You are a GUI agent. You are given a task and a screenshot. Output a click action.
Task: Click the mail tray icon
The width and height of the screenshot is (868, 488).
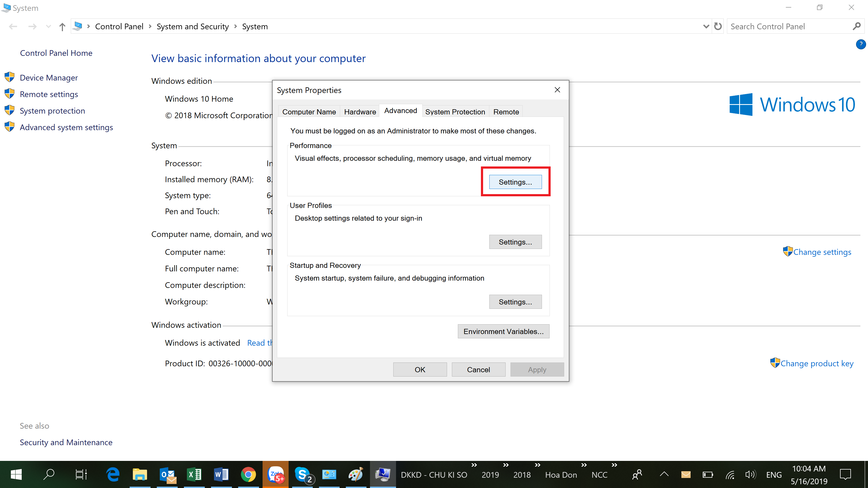(x=686, y=474)
